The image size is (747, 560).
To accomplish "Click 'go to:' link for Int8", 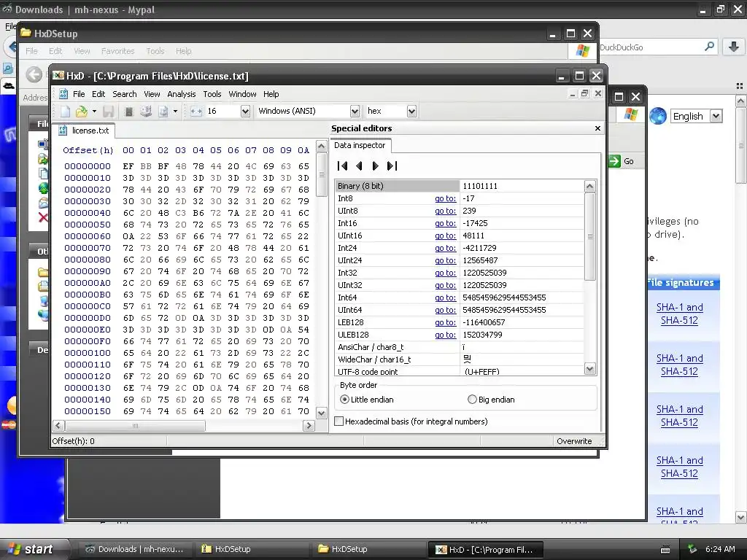I will tap(446, 198).
